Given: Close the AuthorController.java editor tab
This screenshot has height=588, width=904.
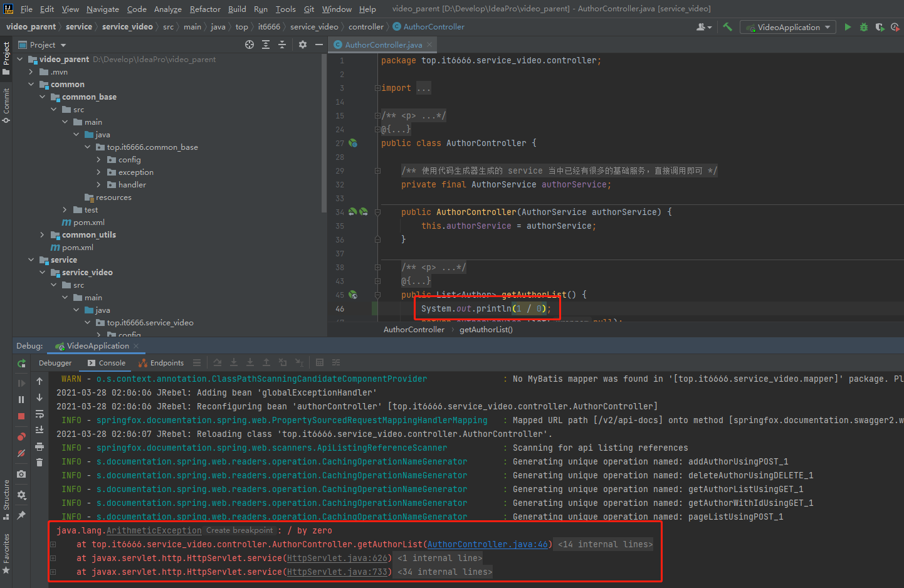Looking at the screenshot, I should pyautogui.click(x=429, y=45).
